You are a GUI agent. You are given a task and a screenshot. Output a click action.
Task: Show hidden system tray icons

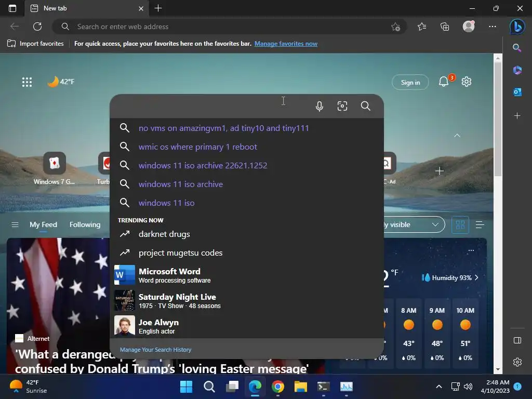click(438, 387)
